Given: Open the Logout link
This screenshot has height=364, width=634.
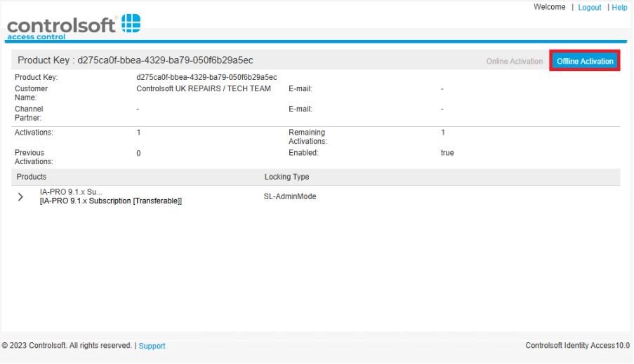Looking at the screenshot, I should [590, 7].
